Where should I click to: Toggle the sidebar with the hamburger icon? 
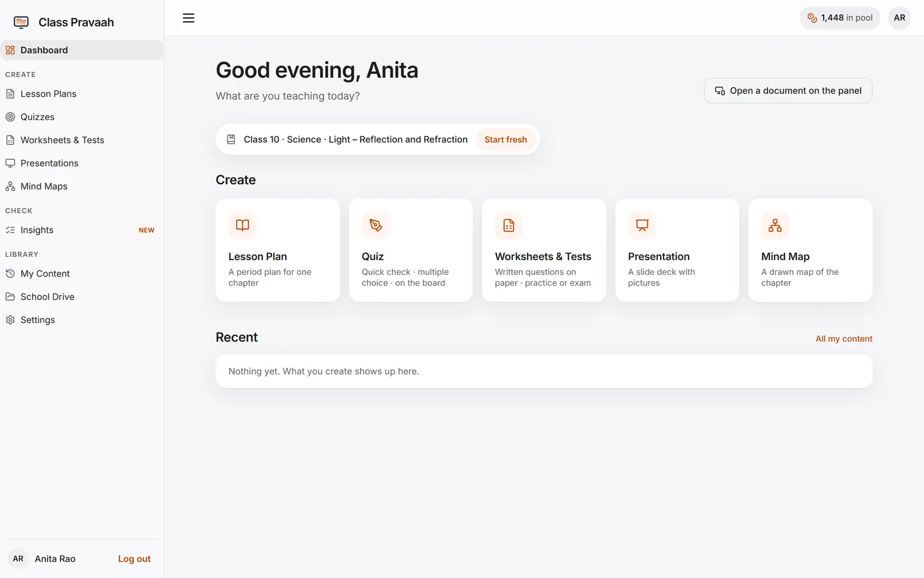(x=189, y=18)
